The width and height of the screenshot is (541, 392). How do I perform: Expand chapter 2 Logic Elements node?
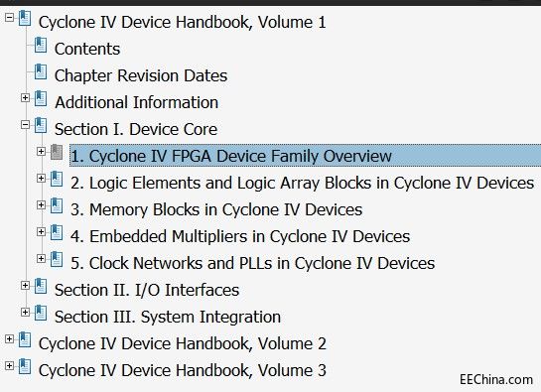click(x=41, y=178)
